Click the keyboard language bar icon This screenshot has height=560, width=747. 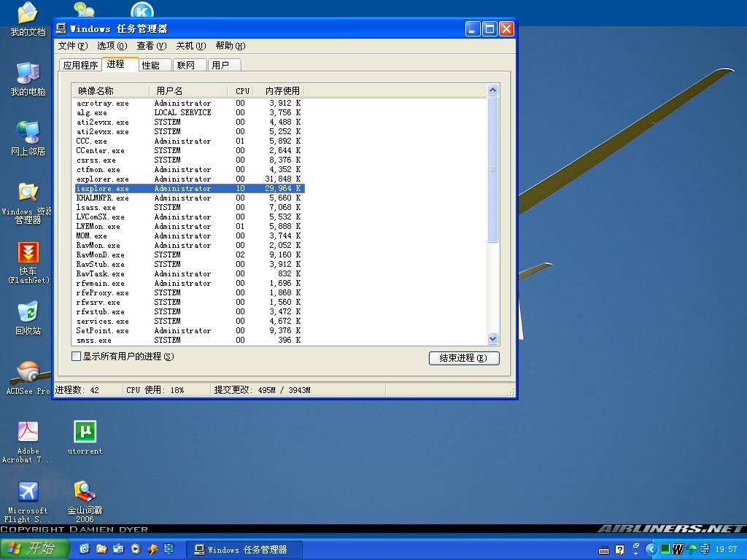point(604,550)
